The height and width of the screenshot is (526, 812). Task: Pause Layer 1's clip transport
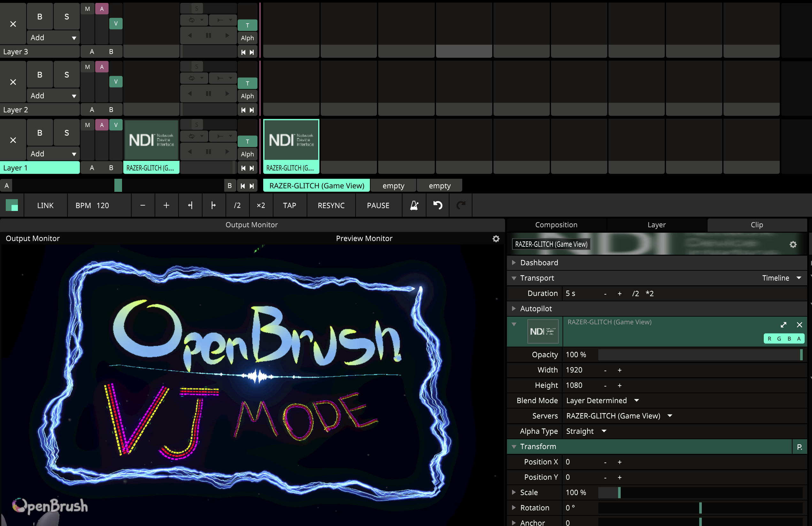pos(209,152)
